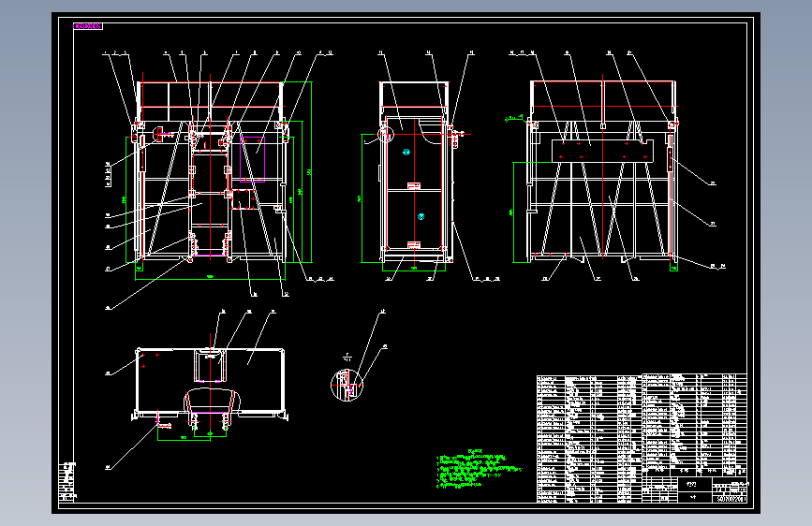Select the magenta rectangle in the front view
Screen dimensions: 812x526
[x=253, y=159]
